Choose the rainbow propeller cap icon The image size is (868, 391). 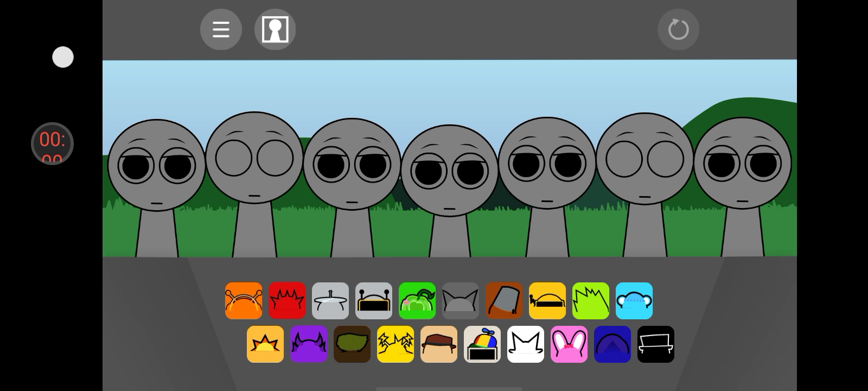[482, 344]
